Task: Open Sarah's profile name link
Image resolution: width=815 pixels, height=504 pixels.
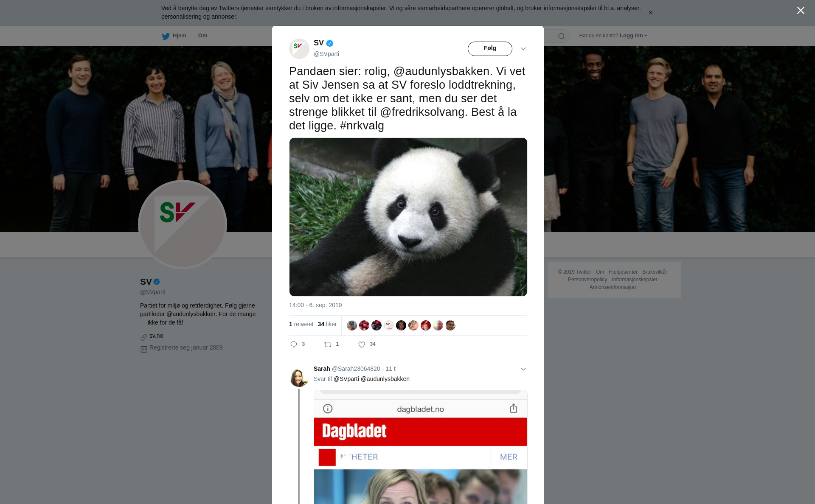Action: click(322, 369)
